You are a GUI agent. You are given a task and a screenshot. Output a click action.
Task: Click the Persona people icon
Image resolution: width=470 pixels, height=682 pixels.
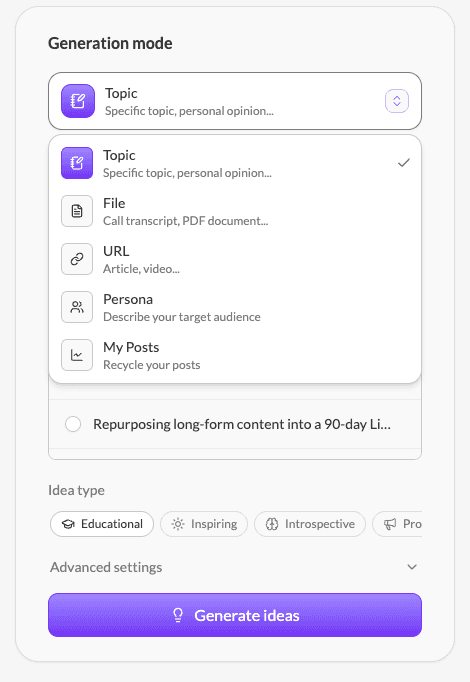point(77,307)
